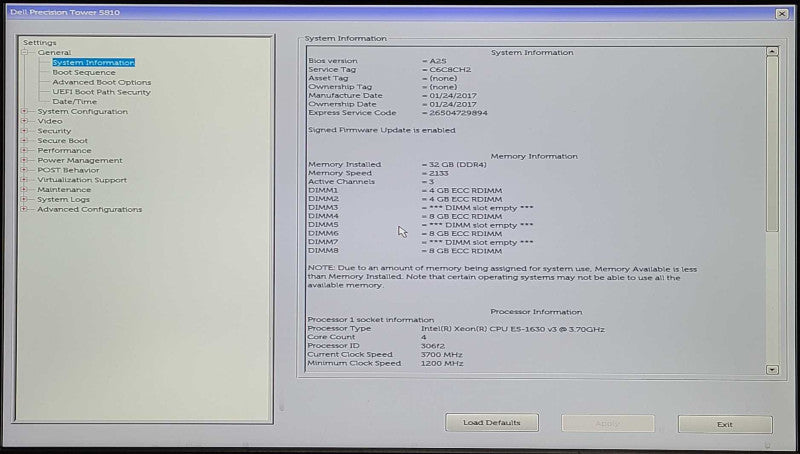Collapse the General tree node

[x=24, y=53]
